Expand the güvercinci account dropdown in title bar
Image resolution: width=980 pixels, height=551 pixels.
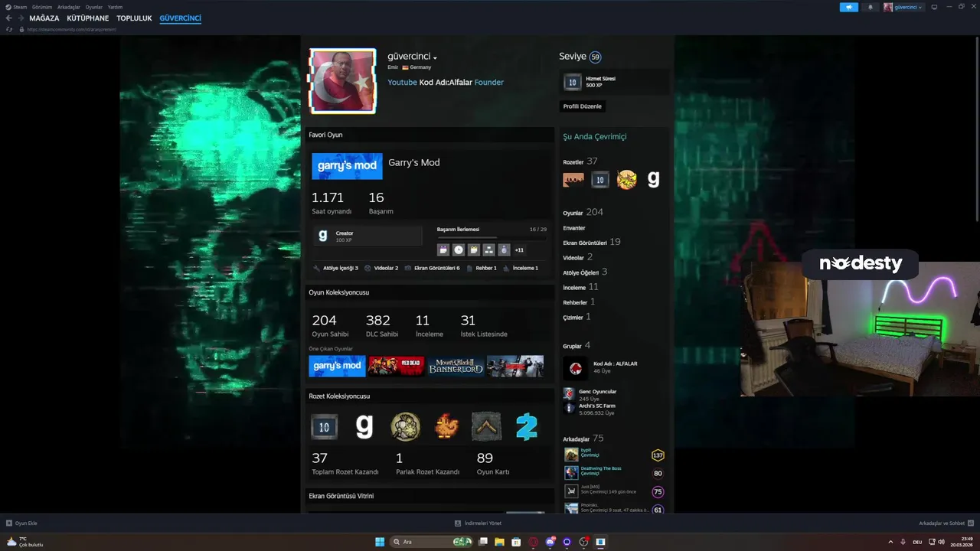(x=903, y=7)
